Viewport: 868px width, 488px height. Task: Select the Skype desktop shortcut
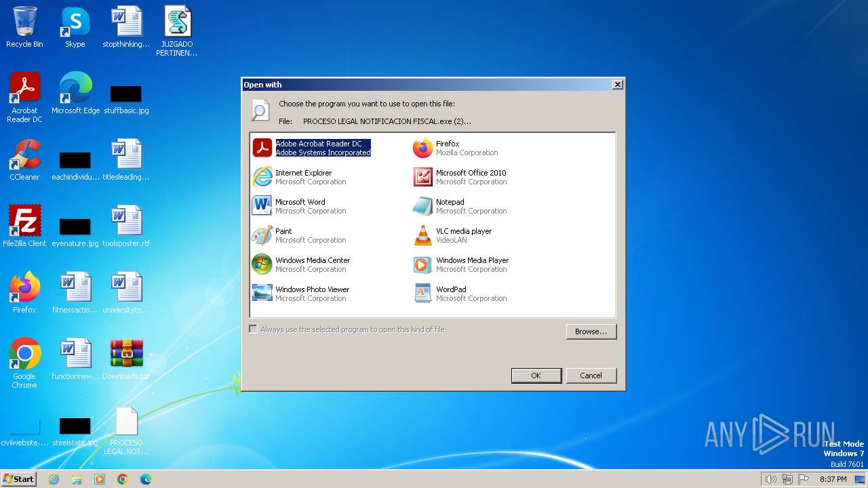coord(75,27)
